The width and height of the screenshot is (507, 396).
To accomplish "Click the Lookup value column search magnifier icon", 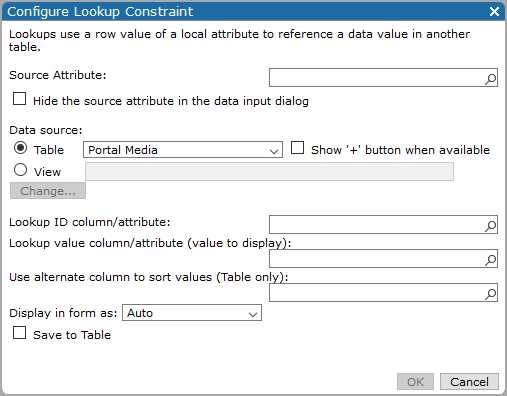I will coord(490,260).
